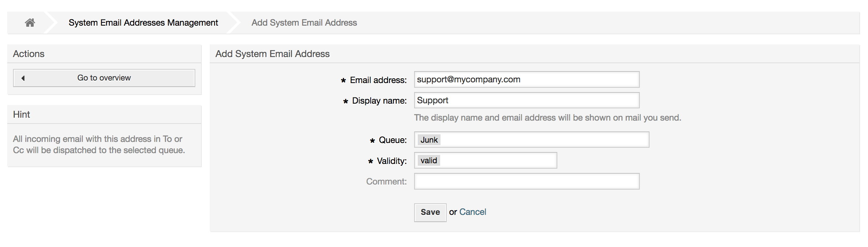Screen dimensions: 868x247
Task: Click the Go to overview button
Action: tap(104, 78)
